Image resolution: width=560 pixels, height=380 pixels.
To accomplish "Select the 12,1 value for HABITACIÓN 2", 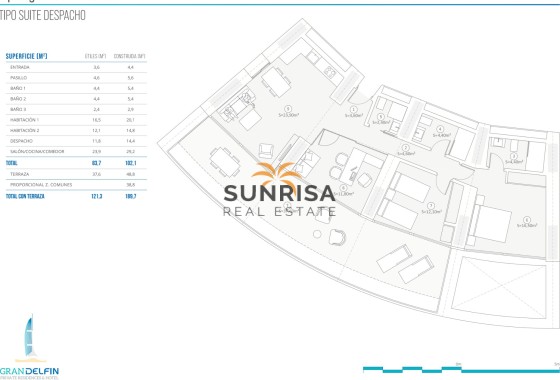I will point(96,130).
